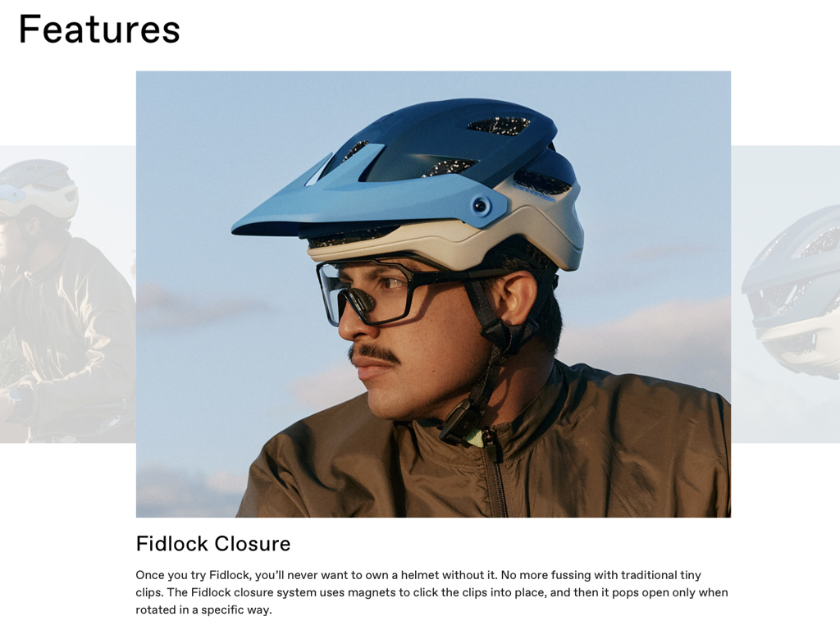Click the main Fidlock Closure feature photo
The width and height of the screenshot is (840, 630).
[x=433, y=294]
